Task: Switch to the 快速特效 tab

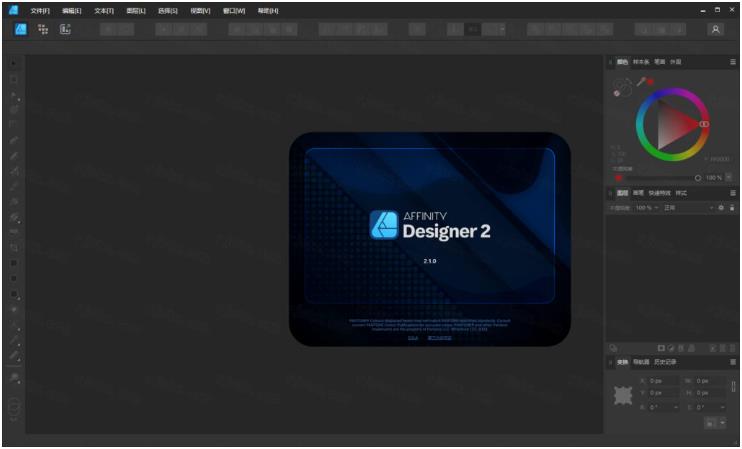Action: pos(659,193)
